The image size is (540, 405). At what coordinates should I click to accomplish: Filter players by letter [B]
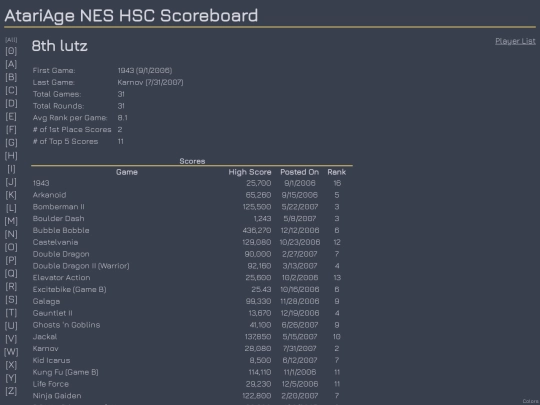[x=11, y=77]
